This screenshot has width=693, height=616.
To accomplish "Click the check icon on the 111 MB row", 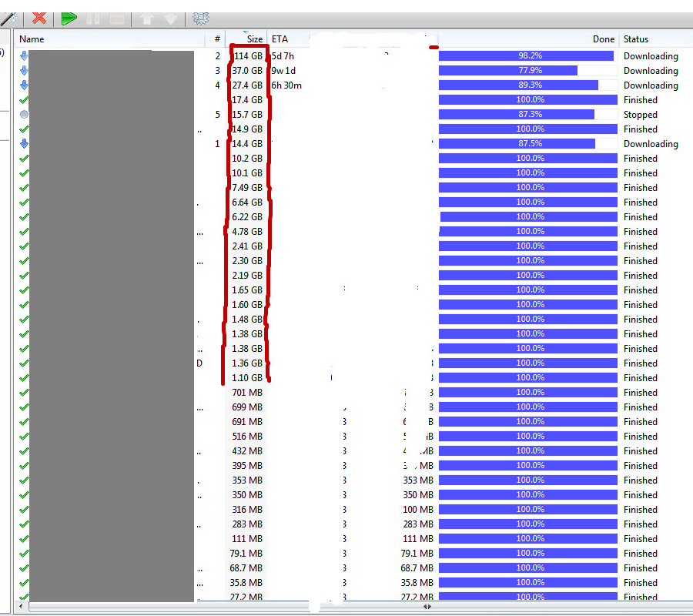I will (x=25, y=539).
